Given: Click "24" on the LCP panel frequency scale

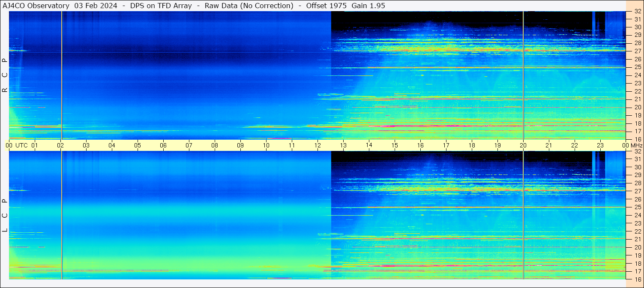Looking at the screenshot, I should click(637, 215).
